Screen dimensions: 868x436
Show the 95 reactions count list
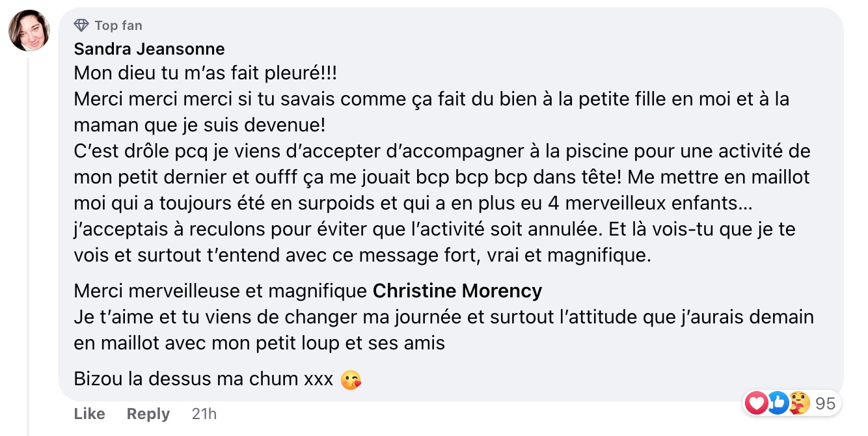point(825,403)
